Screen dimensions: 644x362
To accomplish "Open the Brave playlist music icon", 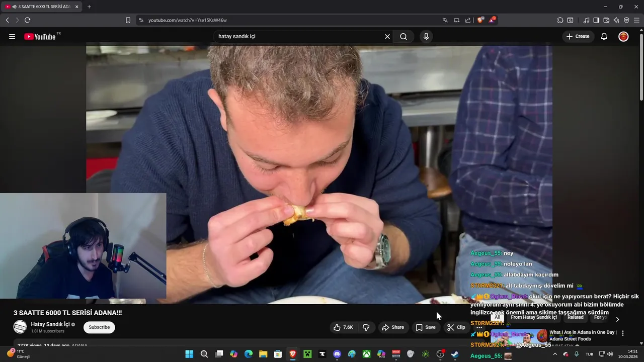I will (x=586, y=20).
